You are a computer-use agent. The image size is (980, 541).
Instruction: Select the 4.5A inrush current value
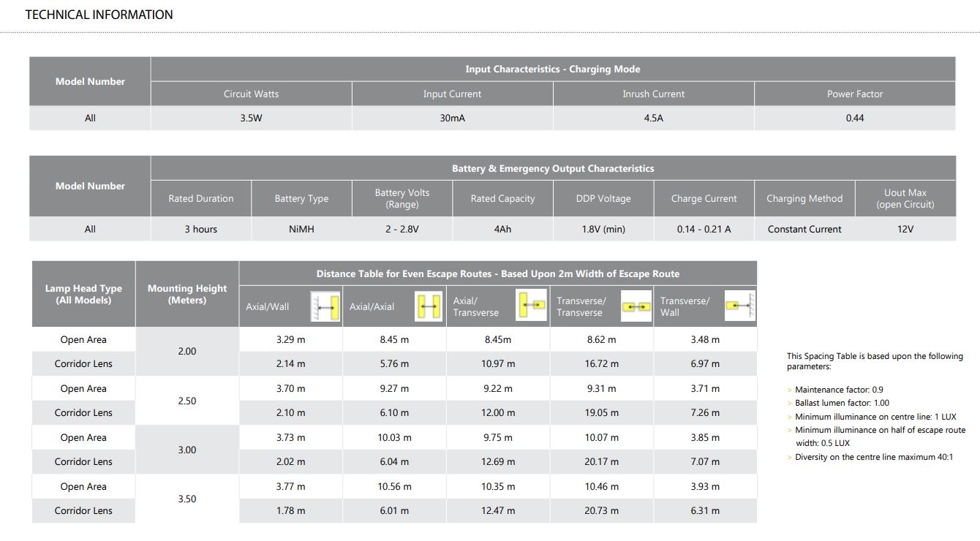[653, 118]
